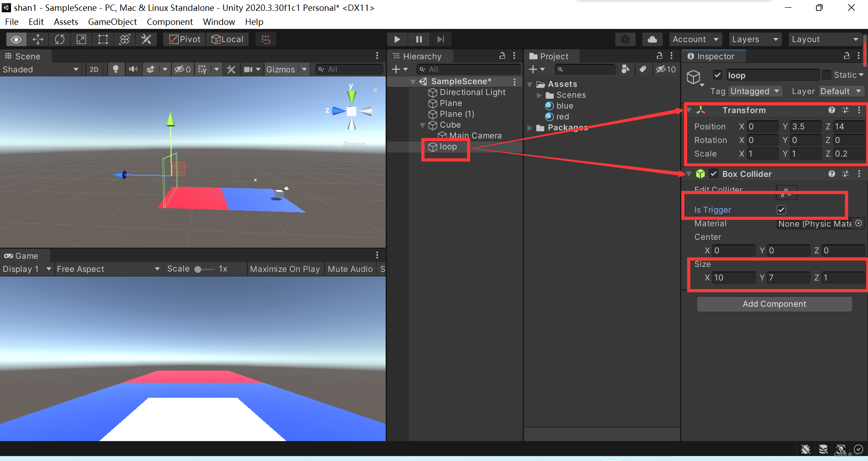The height and width of the screenshot is (461, 868).
Task: Open the Layers dropdown
Action: (755, 39)
